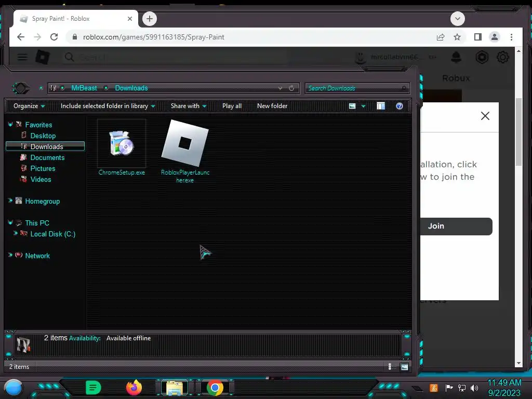Close the Spray Paint! Roblox tab
The height and width of the screenshot is (399, 532).
click(129, 19)
